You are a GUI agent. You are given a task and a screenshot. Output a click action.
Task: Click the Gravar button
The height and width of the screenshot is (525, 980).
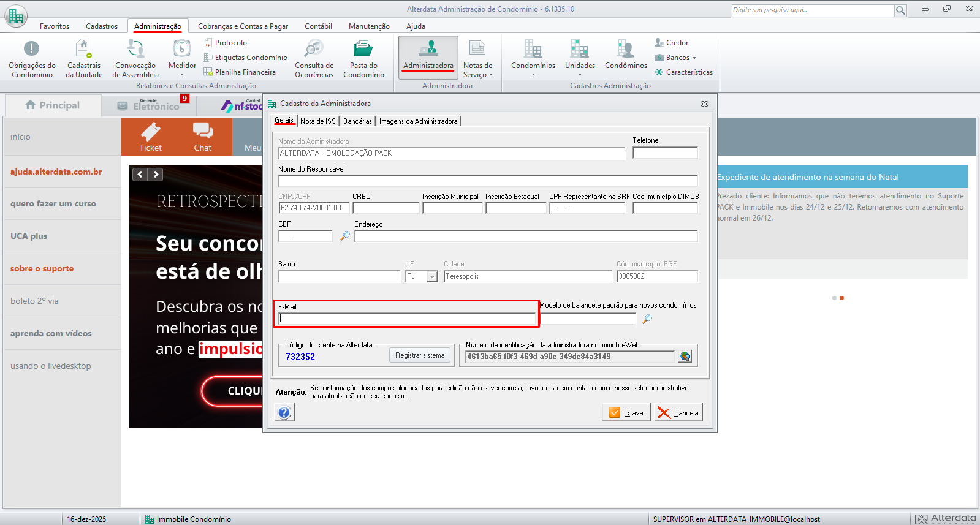(x=626, y=412)
